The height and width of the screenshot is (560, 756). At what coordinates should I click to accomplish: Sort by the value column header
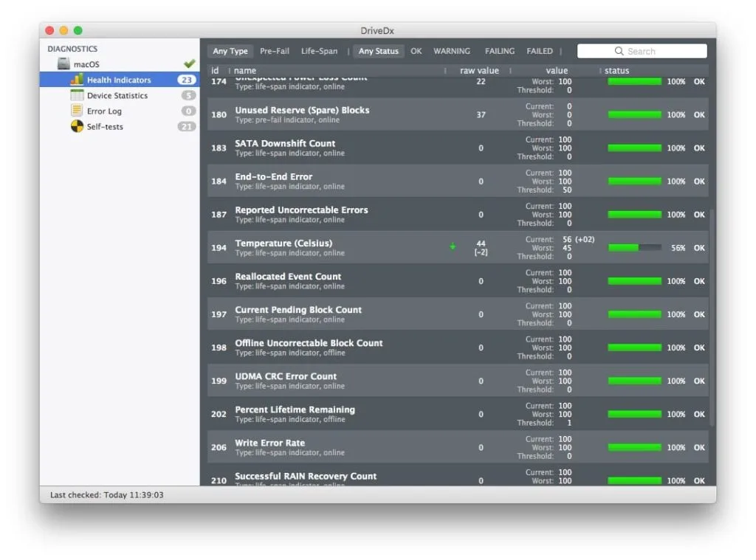(557, 70)
